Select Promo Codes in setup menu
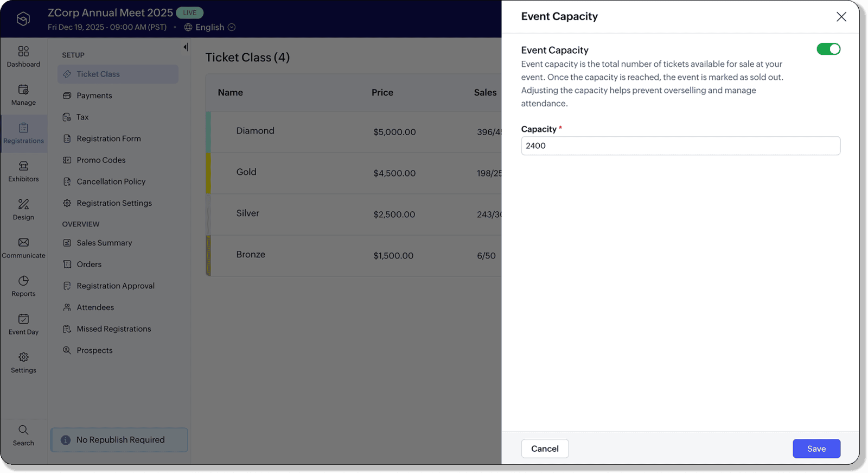The width and height of the screenshot is (868, 473). point(101,160)
